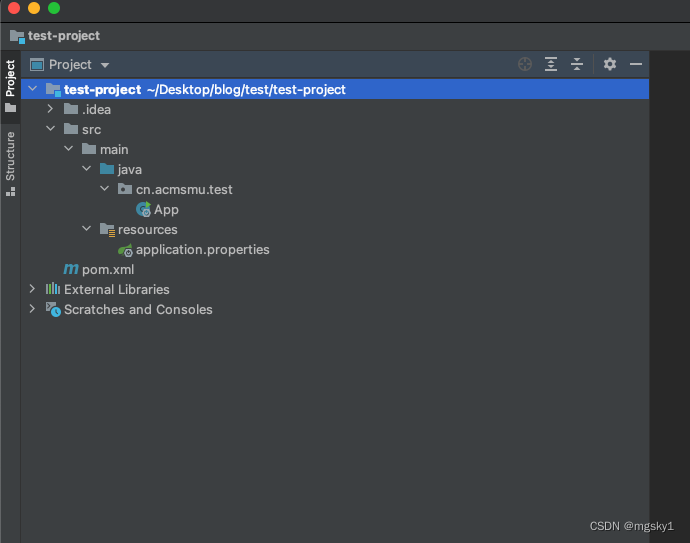
Task: Open Project panel settings gear
Action: (610, 64)
